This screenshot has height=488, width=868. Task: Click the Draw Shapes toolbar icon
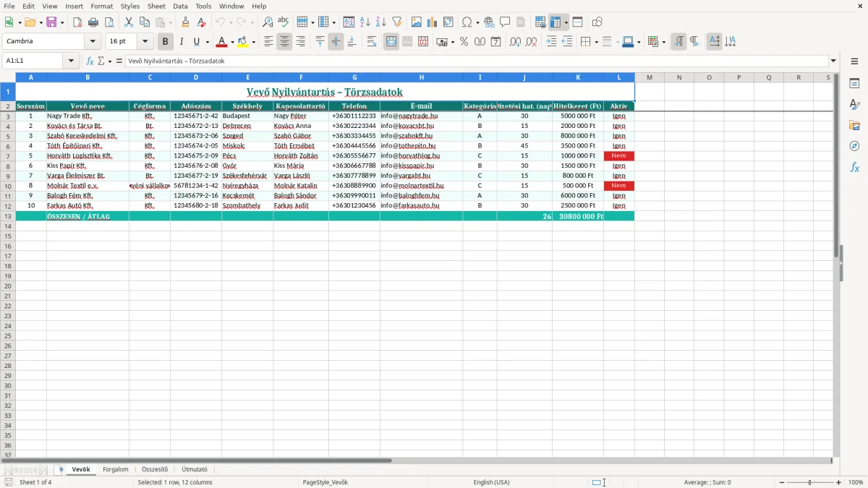597,22
